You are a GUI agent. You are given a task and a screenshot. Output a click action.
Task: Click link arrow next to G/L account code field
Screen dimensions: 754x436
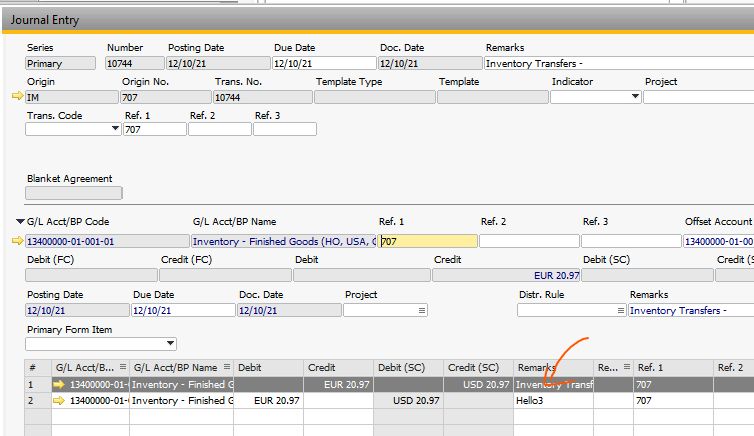pos(16,241)
